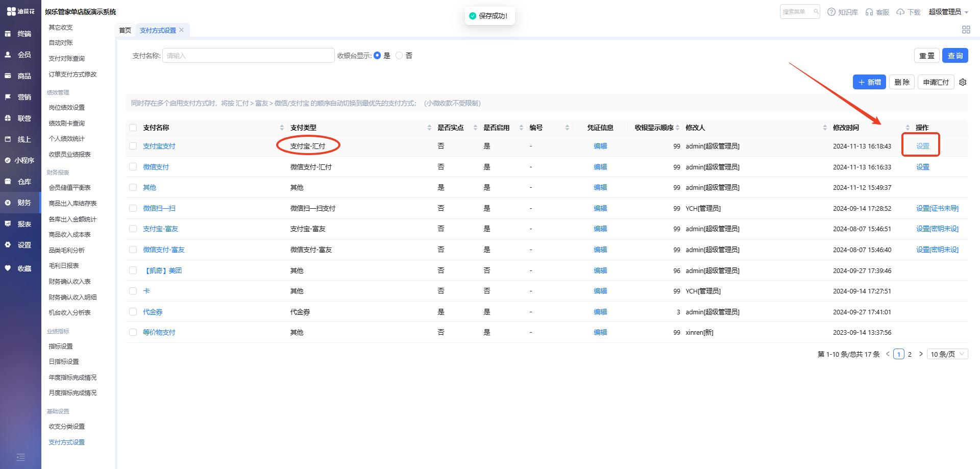
Task: Go to the previous page arrow
Action: 888,354
